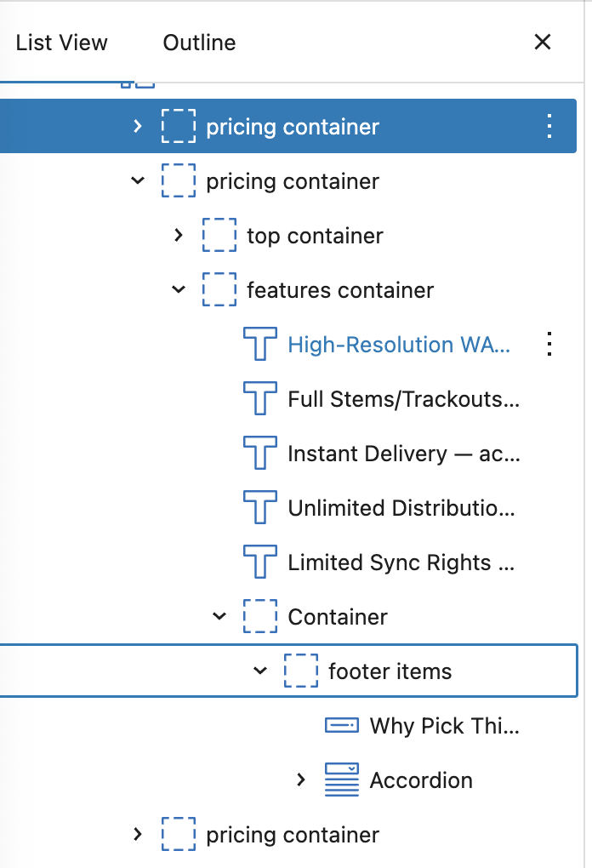The width and height of the screenshot is (592, 868).
Task: Expand the Accordion block
Action: click(x=301, y=780)
